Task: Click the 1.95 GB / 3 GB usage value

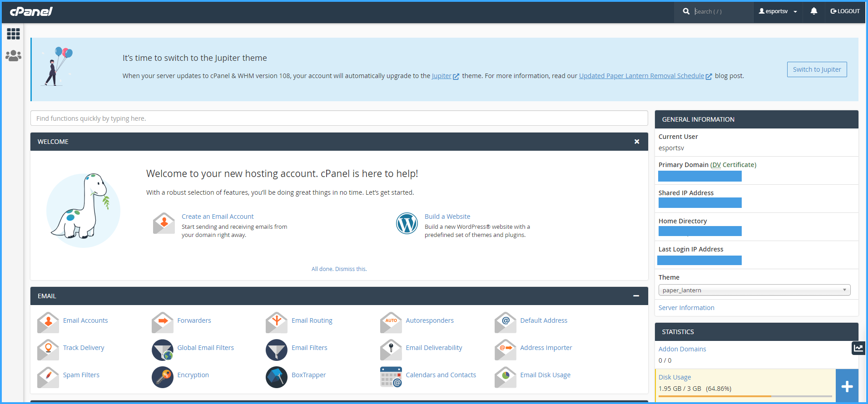Action: (x=680, y=389)
